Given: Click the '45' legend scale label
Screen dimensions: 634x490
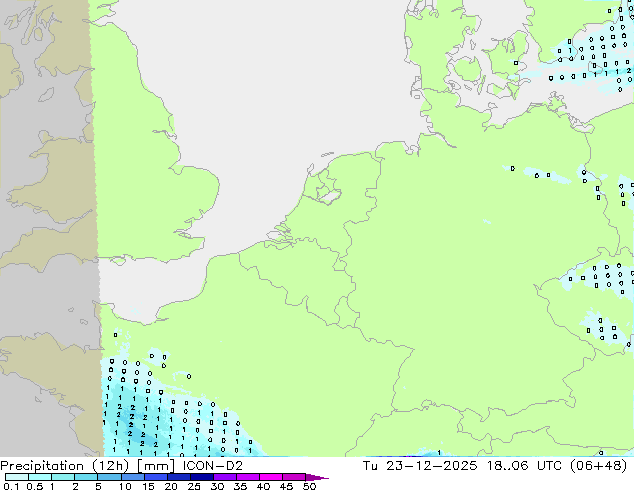Looking at the screenshot, I should (286, 486).
